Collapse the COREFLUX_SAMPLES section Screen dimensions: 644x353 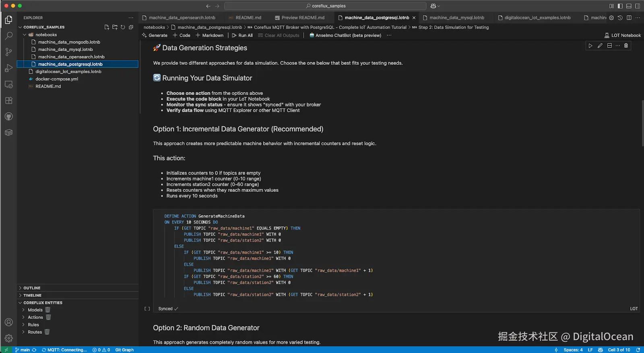20,27
